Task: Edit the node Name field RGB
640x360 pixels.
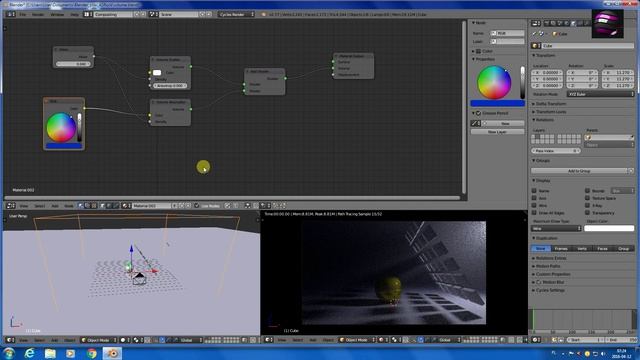Action: (x=507, y=33)
